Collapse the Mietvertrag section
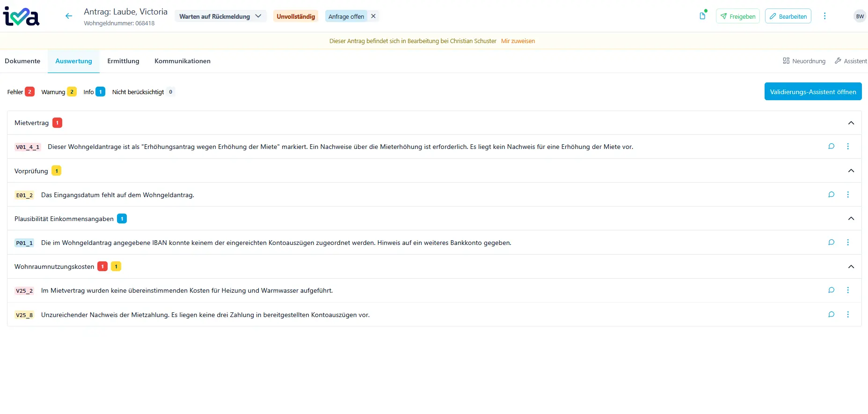Screen dimensions: 868x414 [851, 123]
